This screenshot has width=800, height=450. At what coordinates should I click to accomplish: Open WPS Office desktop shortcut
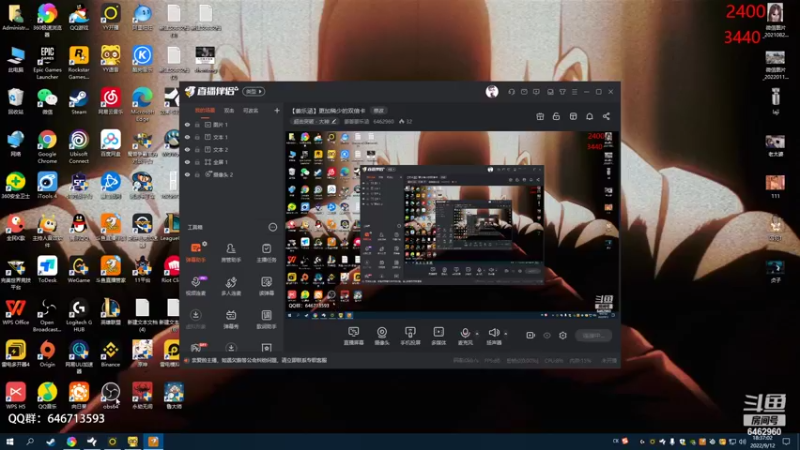[x=16, y=312]
